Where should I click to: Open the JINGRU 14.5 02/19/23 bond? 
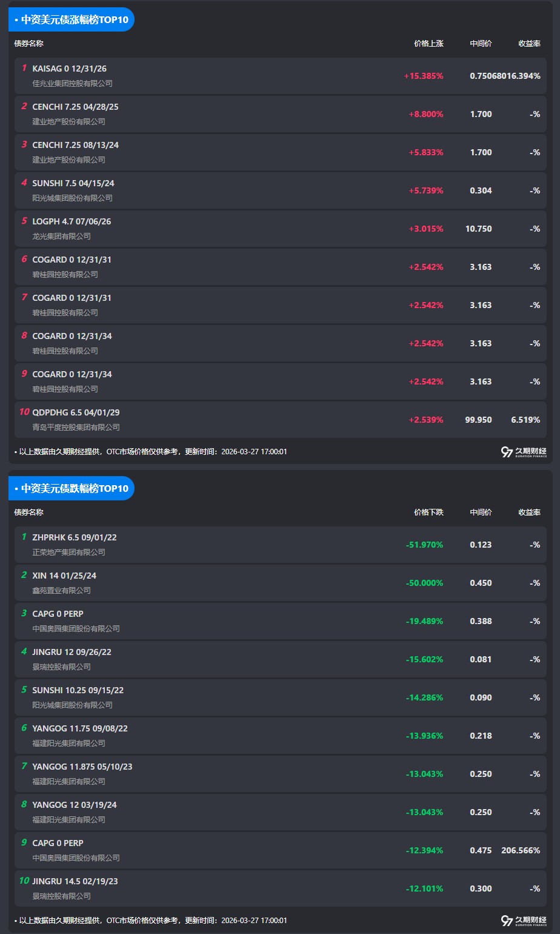click(75, 881)
